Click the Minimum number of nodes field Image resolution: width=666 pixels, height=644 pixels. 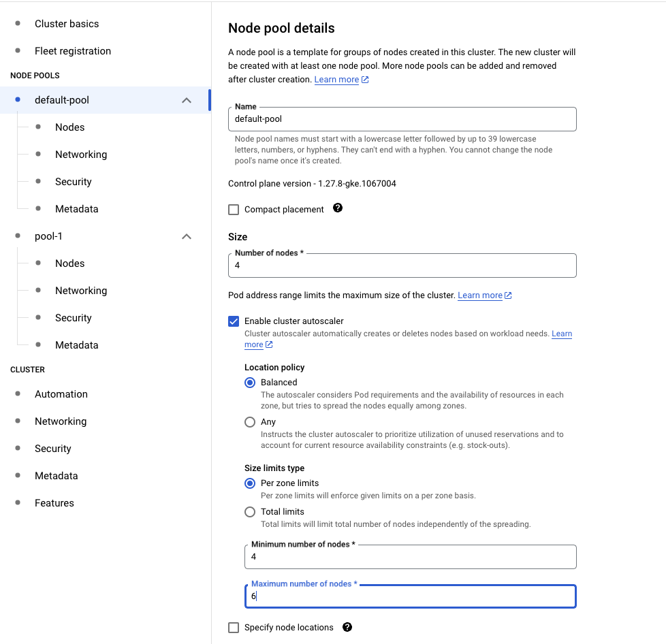411,557
